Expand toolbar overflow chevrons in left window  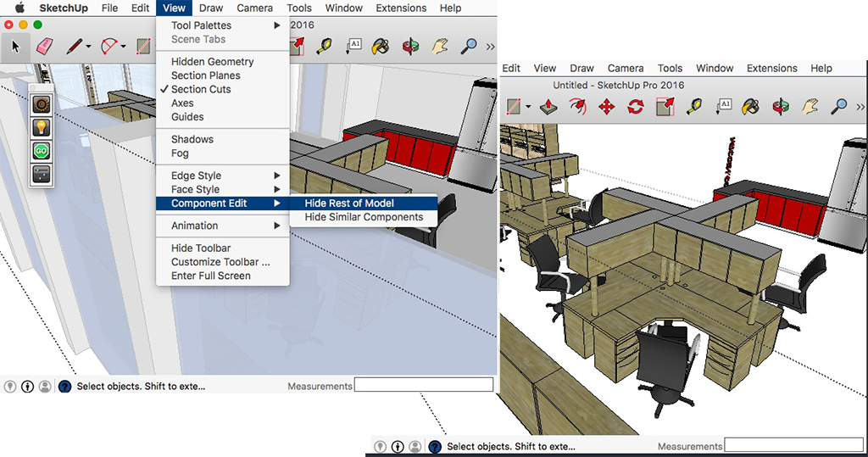coord(490,47)
